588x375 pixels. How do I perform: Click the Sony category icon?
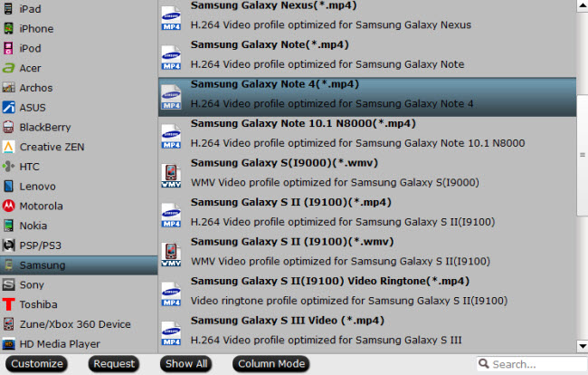coord(9,284)
